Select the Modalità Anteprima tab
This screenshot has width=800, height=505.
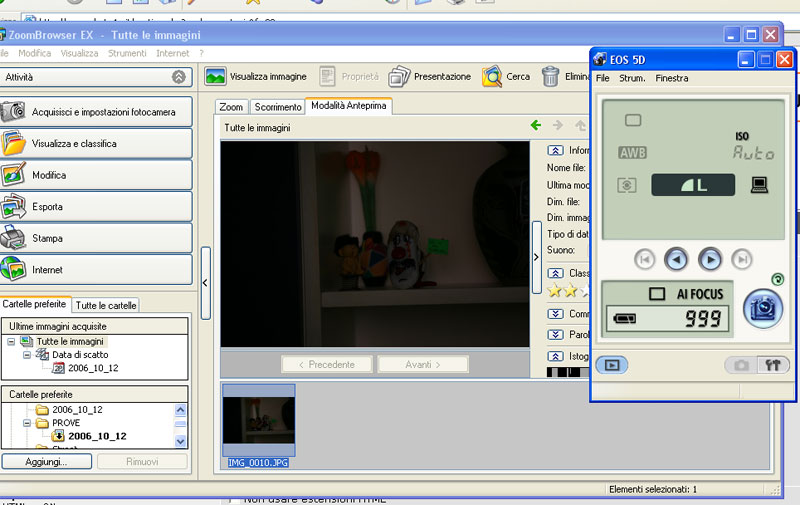(348, 106)
